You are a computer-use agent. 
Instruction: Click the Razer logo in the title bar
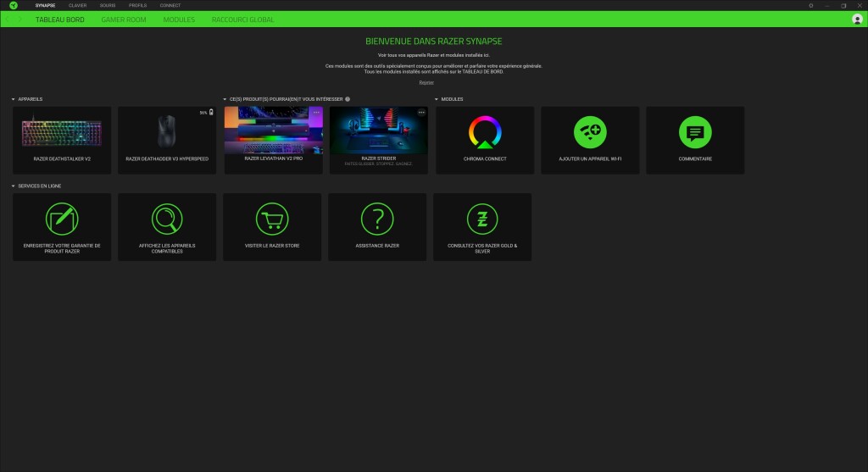tap(14, 6)
